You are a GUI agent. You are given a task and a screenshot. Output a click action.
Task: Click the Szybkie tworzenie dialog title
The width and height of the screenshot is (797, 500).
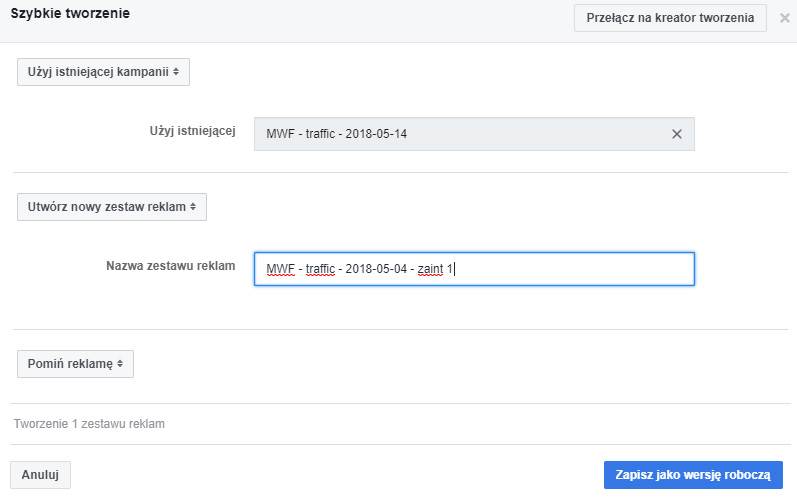click(x=70, y=14)
